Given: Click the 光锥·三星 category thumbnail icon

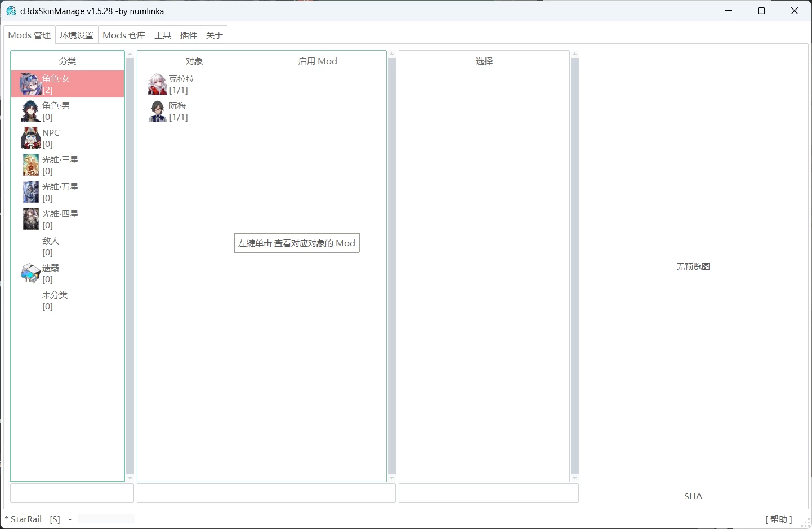Looking at the screenshot, I should pyautogui.click(x=31, y=165).
